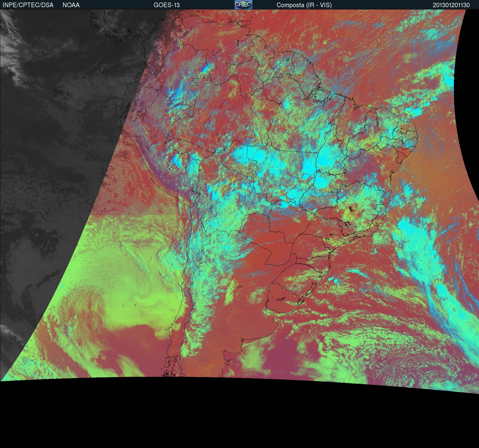Viewport: 479px width, 448px height.
Task: Click the NOAA label in the header
Action: point(71,5)
